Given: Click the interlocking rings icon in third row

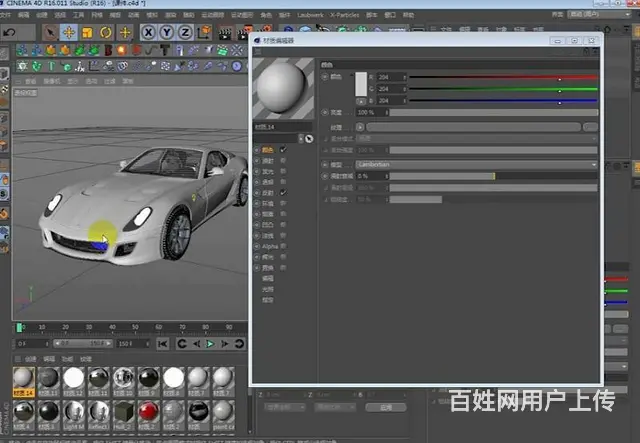Looking at the screenshot, I should coord(122,66).
